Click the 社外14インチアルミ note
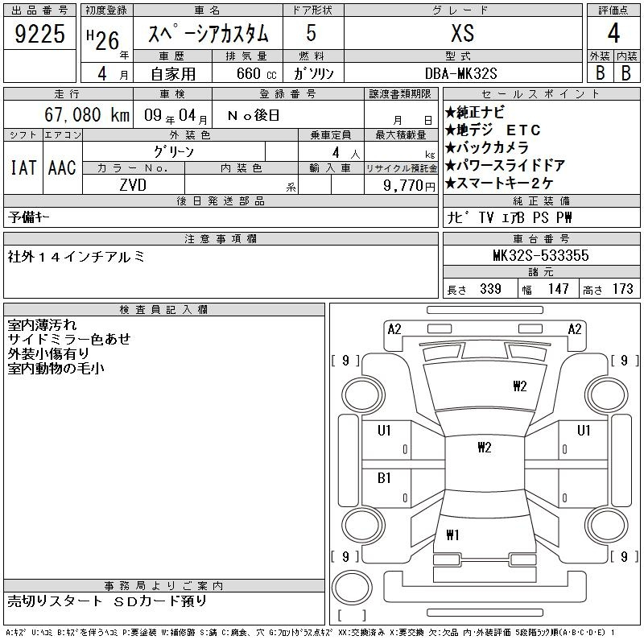This screenshot has height=644, width=644. click(76, 256)
